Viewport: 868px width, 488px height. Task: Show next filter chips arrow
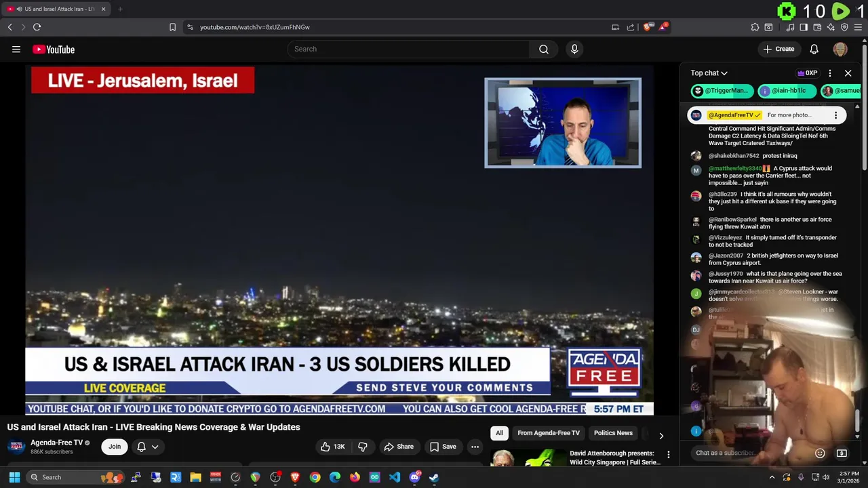pyautogui.click(x=661, y=436)
